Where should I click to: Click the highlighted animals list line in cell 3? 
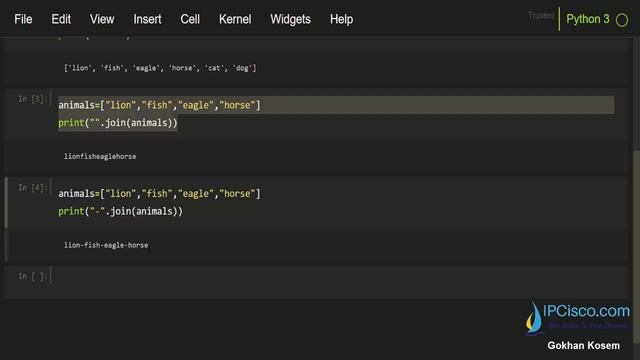(336, 105)
